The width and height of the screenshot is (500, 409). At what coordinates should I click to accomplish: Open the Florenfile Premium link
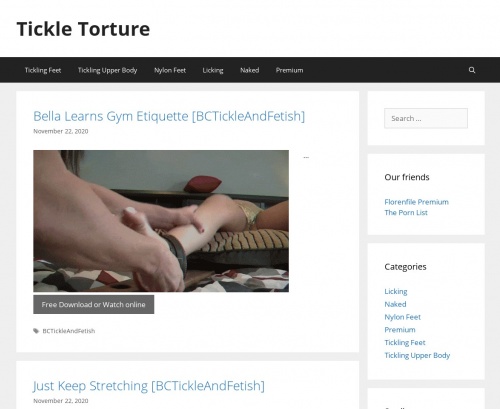[x=416, y=202]
